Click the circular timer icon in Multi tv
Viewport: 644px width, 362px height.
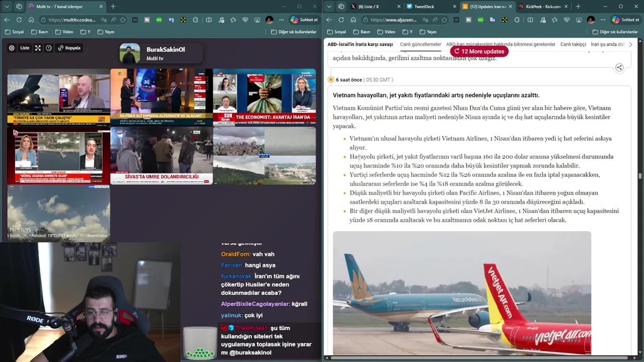pyautogui.click(x=49, y=48)
